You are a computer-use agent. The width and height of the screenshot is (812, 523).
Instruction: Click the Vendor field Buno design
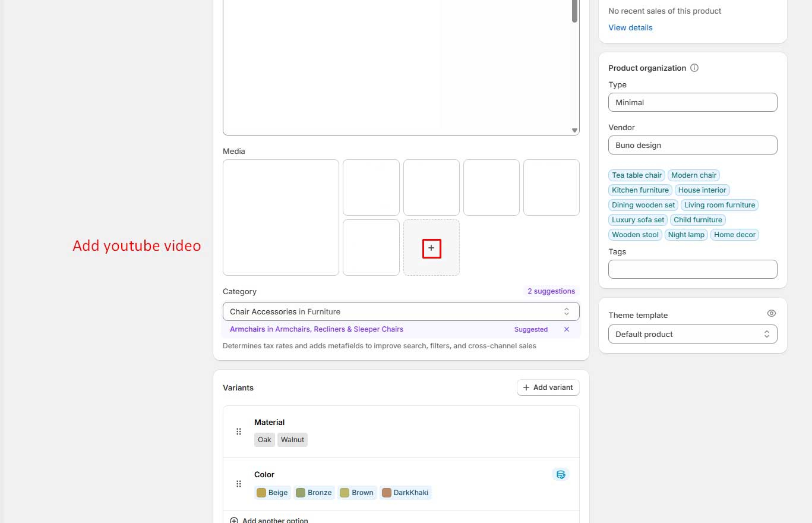click(692, 145)
